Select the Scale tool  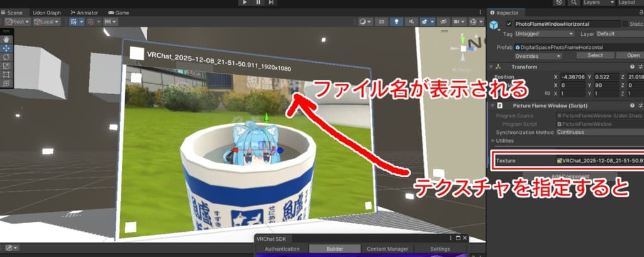point(6,66)
